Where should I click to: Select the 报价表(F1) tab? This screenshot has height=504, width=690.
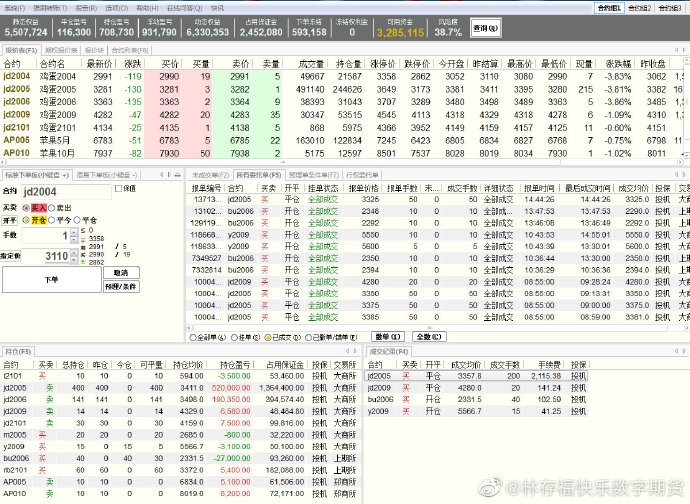(21, 50)
